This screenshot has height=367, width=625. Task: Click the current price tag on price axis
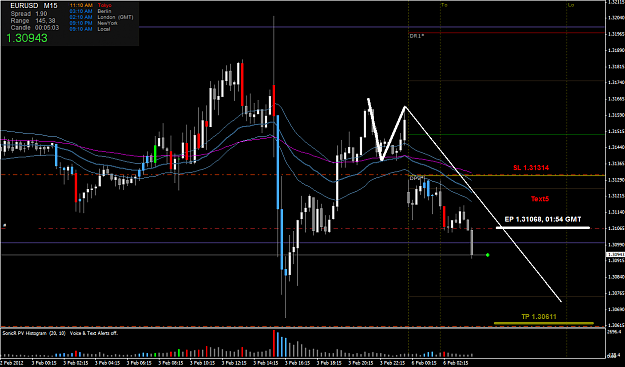click(615, 254)
